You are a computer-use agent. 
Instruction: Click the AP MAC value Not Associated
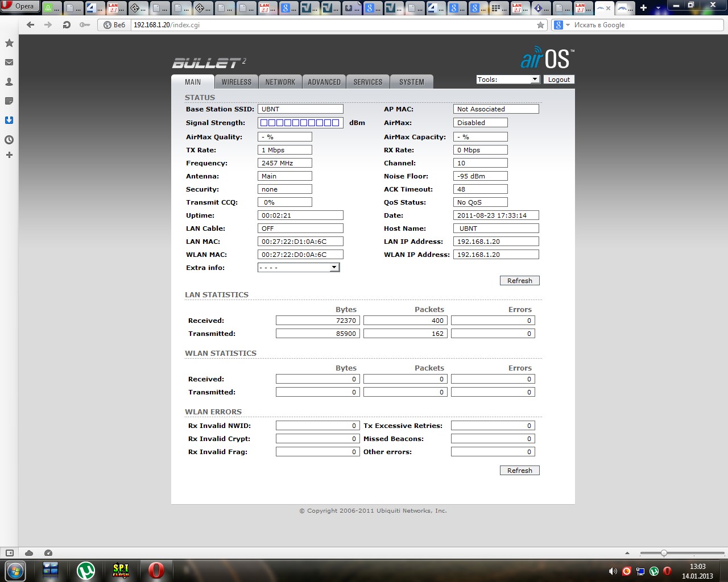496,109
